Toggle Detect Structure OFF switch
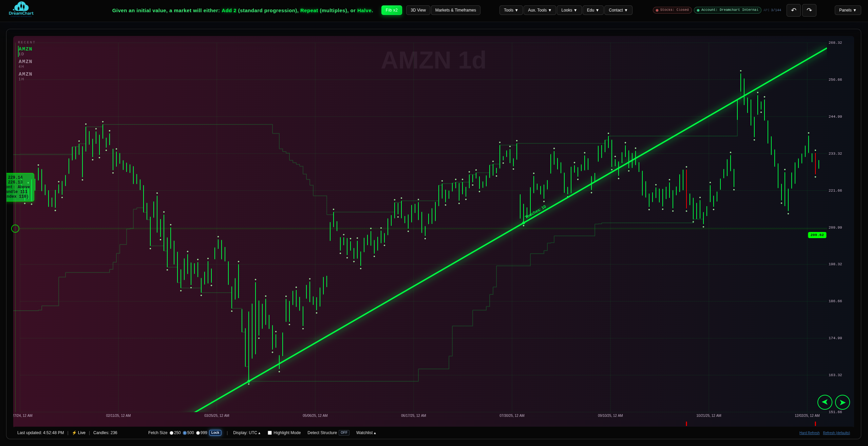Screen dimensions: 868x446 [344, 433]
